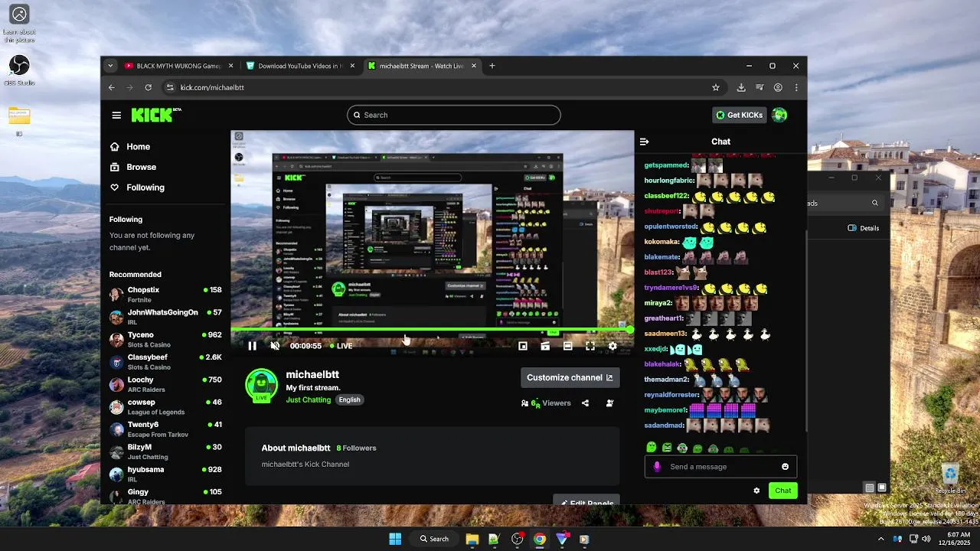Screen dimensions: 980x551
Task: Open the chat emoji picker
Action: tap(785, 467)
